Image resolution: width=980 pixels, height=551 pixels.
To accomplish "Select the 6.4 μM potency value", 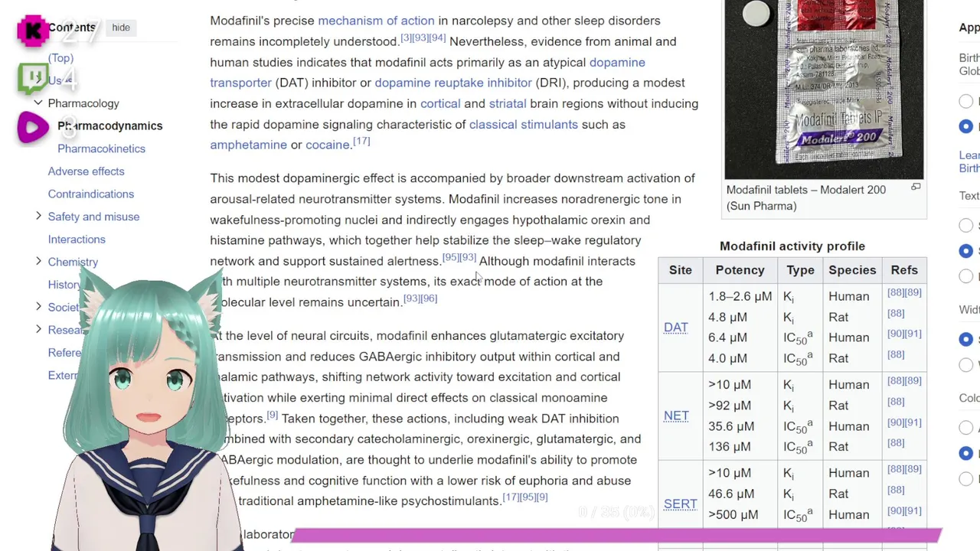I will point(727,337).
